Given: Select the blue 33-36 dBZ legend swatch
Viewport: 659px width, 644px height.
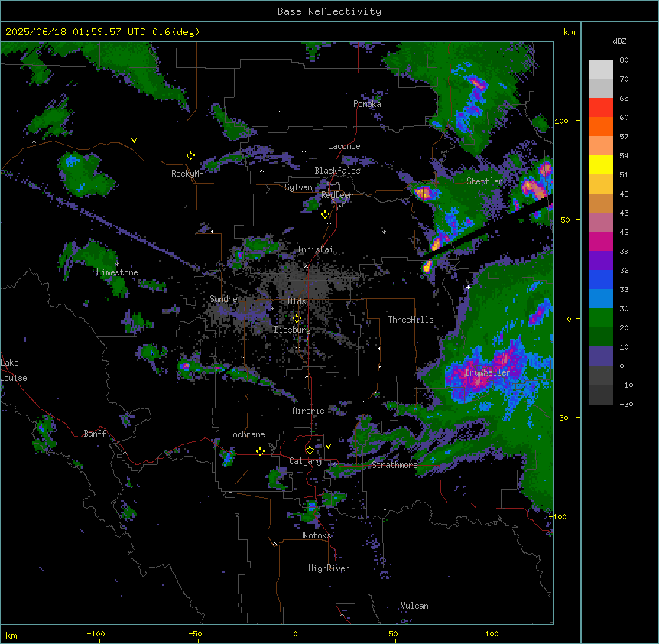Looking at the screenshot, I should coord(601,279).
